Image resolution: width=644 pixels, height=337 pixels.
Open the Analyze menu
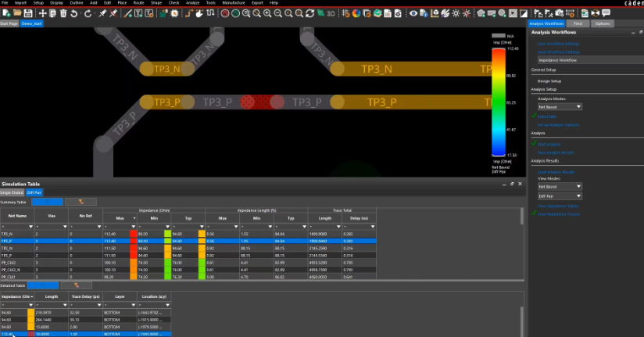pyautogui.click(x=192, y=3)
